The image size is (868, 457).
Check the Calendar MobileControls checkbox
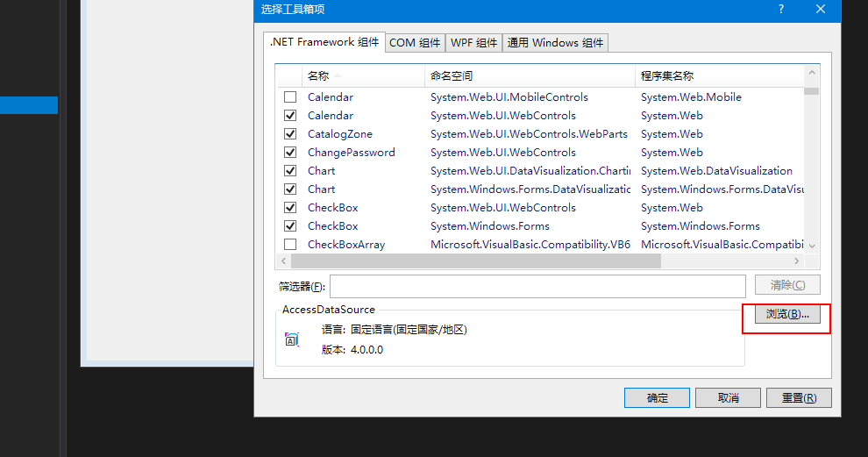coord(290,97)
